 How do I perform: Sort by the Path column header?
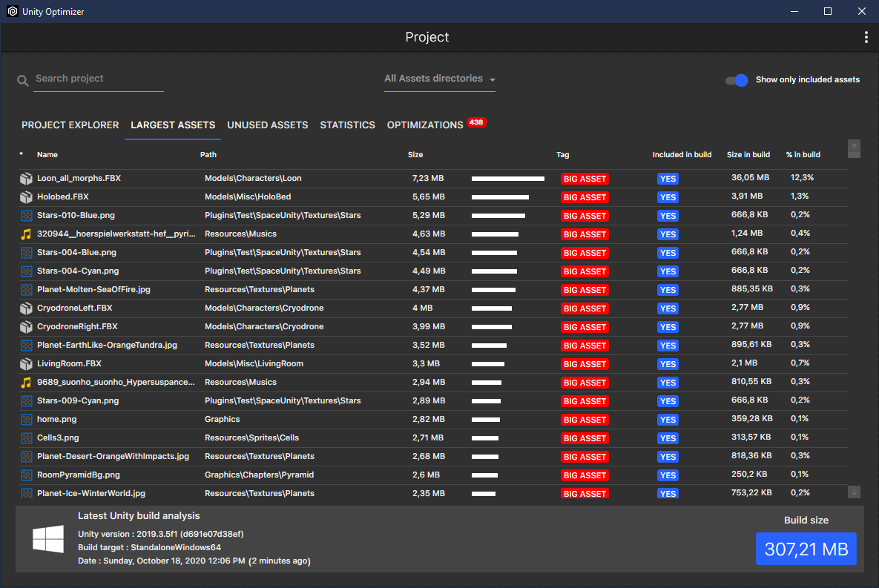208,155
